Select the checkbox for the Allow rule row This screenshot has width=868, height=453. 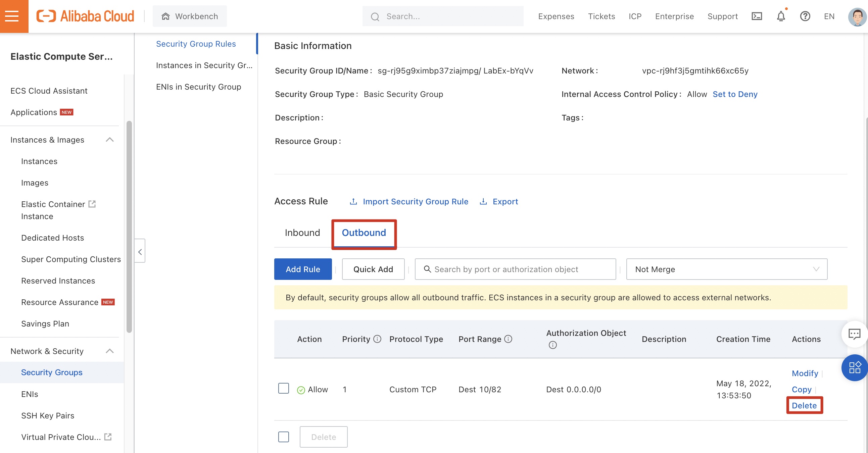(x=283, y=388)
